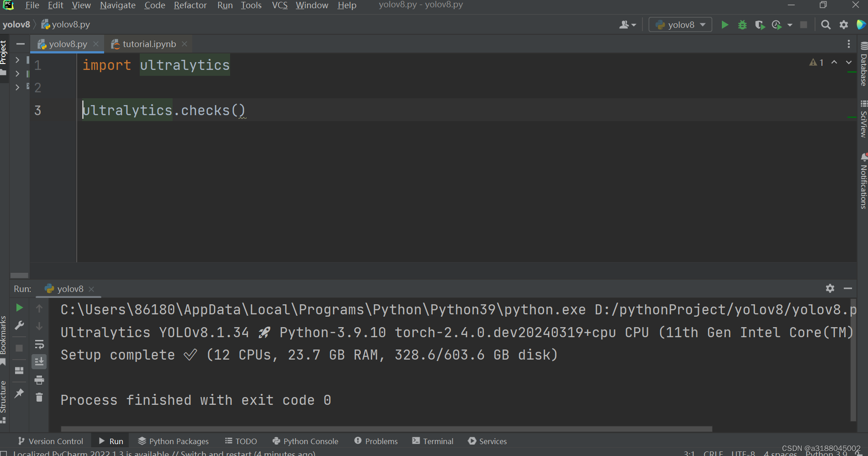Open the Database side panel
The image size is (868, 456).
coord(863,64)
